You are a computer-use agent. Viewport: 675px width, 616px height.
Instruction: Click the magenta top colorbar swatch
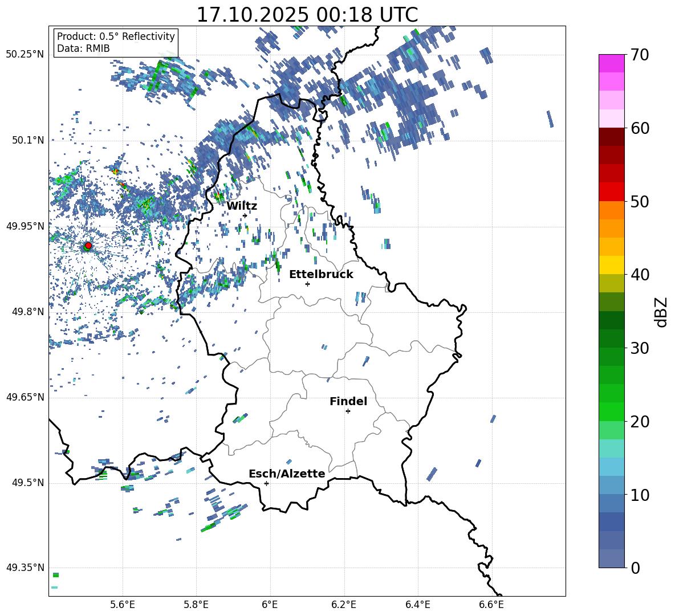[611, 64]
